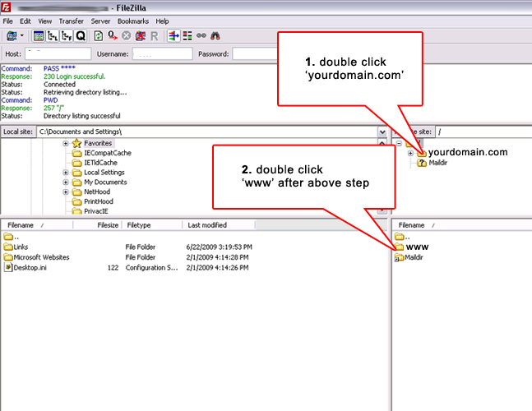The image size is (532, 411).
Task: Select the IETldCache folder
Action: coord(100,163)
